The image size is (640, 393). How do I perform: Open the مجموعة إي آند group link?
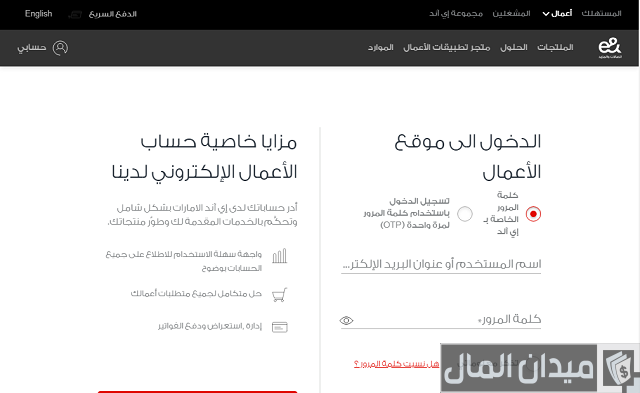click(456, 14)
